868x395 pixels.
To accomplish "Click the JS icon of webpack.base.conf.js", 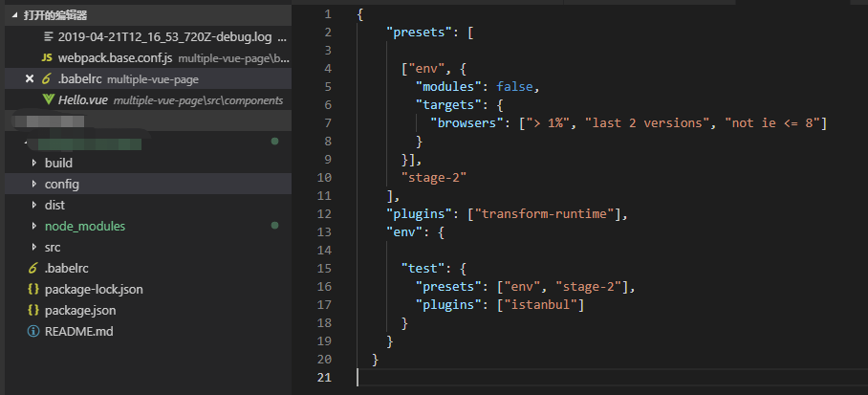I will (x=47, y=58).
